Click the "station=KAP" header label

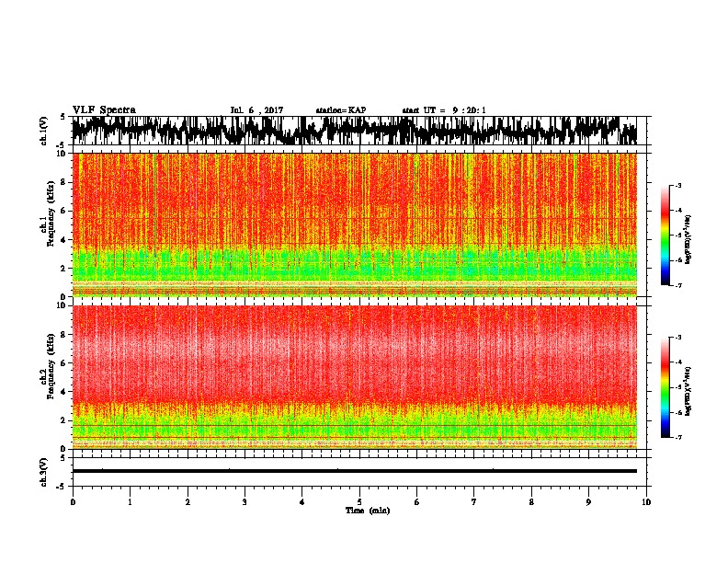coord(341,110)
